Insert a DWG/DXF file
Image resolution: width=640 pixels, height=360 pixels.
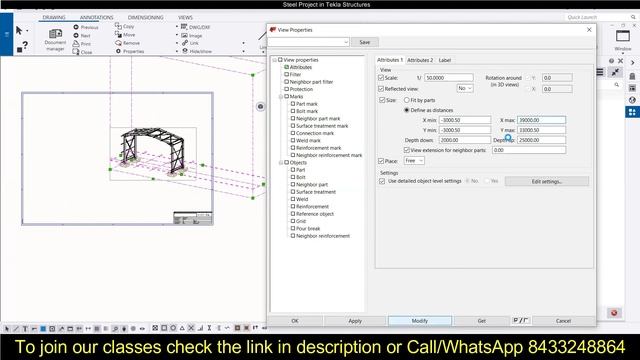tap(196, 27)
